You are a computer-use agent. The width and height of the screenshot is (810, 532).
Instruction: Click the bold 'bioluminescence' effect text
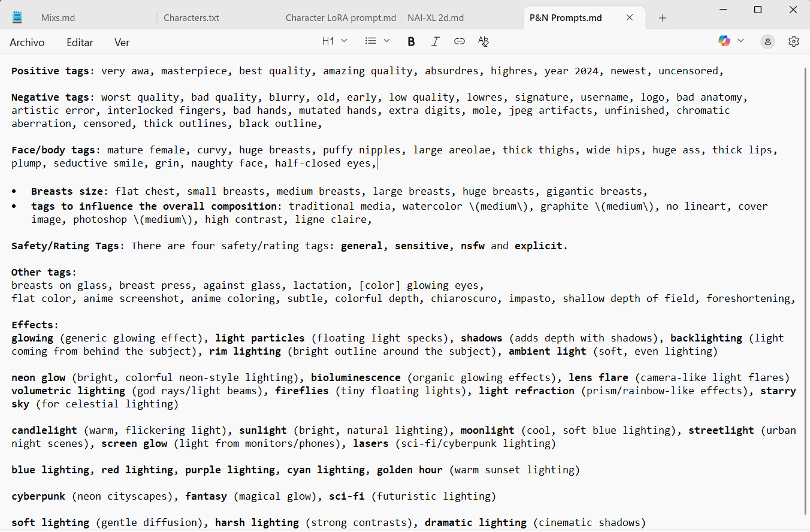[x=356, y=377]
